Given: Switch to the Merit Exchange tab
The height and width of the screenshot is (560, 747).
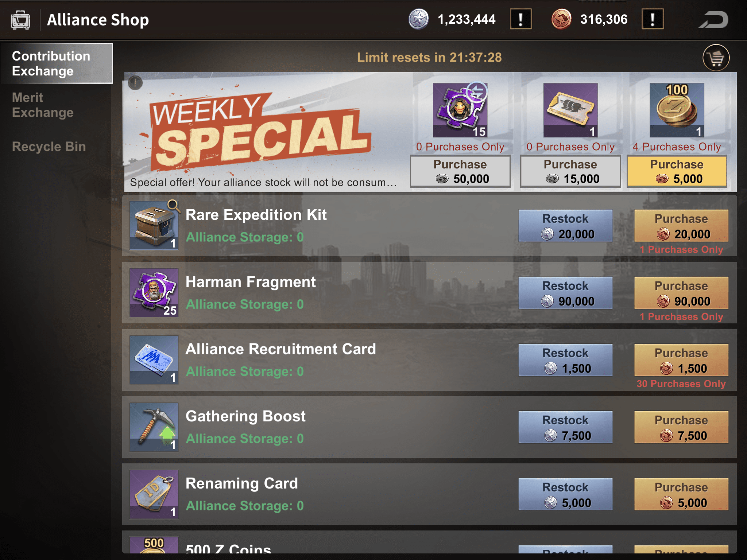Looking at the screenshot, I should pos(43,105).
